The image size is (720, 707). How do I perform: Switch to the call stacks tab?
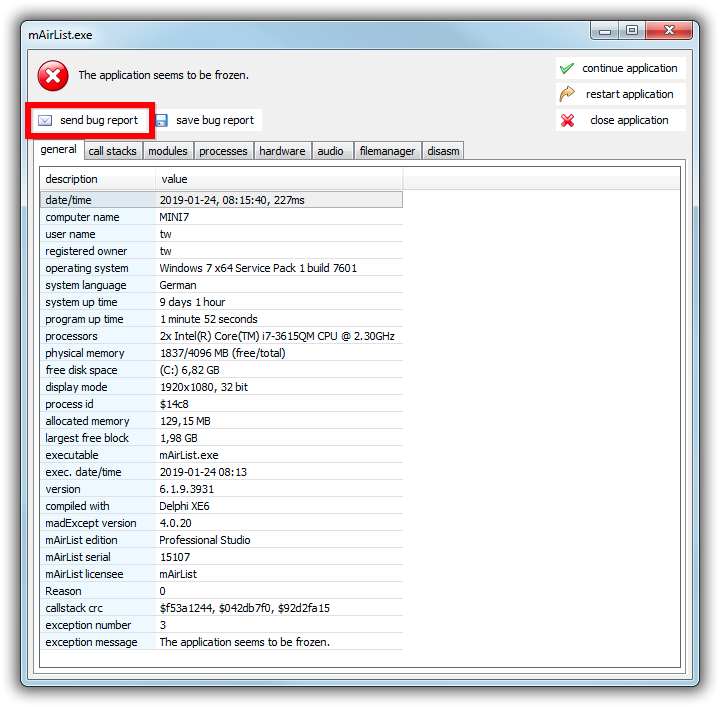point(112,151)
